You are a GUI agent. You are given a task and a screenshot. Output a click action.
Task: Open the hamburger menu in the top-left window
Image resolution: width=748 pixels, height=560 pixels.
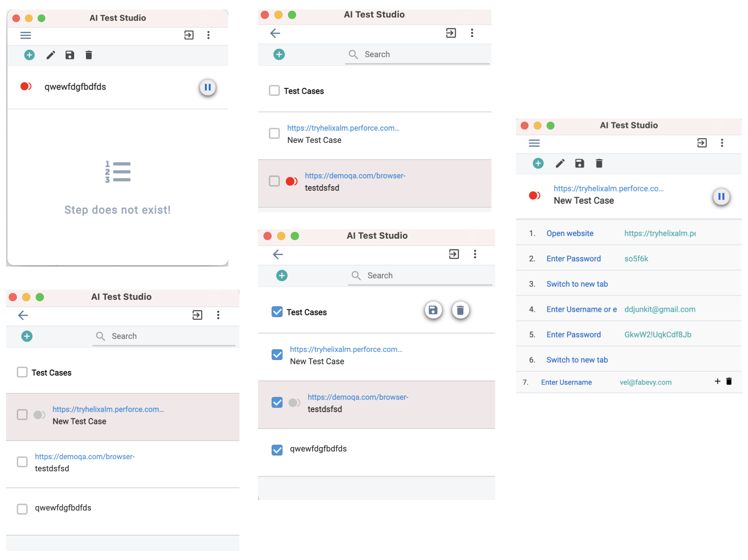click(x=25, y=35)
